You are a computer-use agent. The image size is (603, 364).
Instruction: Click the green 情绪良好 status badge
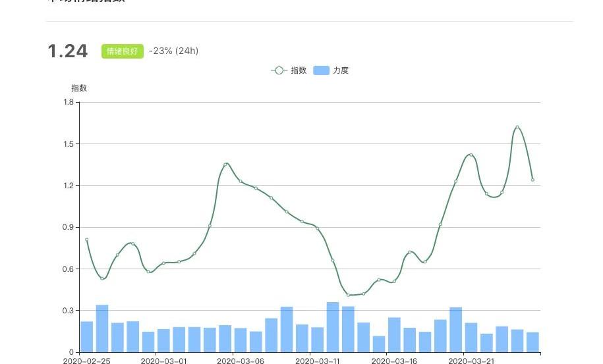[x=122, y=51]
